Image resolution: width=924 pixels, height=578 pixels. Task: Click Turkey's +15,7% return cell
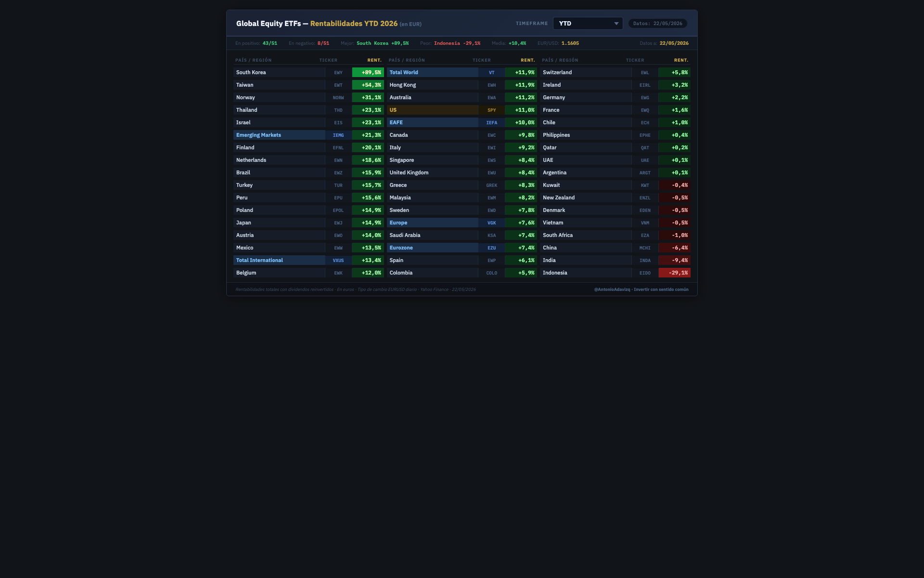[368, 185]
